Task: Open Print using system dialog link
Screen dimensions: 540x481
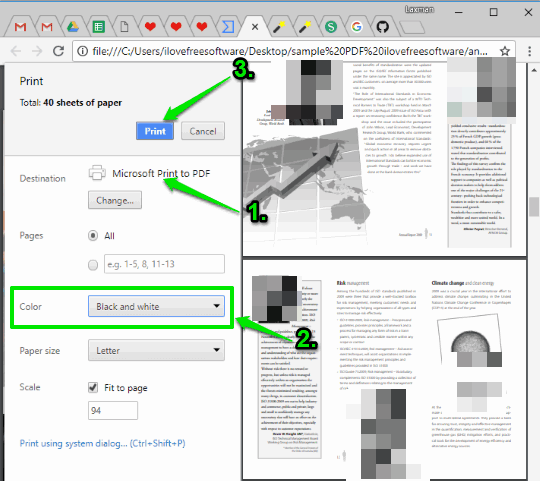Action: (102, 443)
